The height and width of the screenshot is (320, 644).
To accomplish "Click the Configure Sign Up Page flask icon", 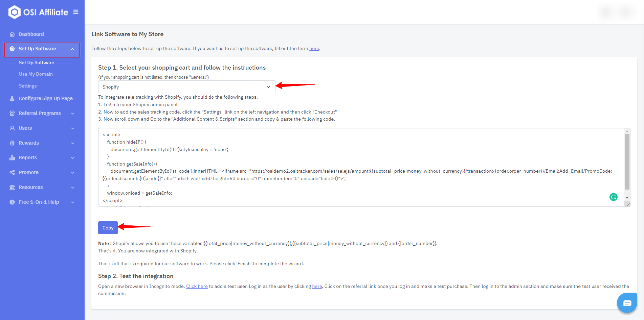I will 12,98.
